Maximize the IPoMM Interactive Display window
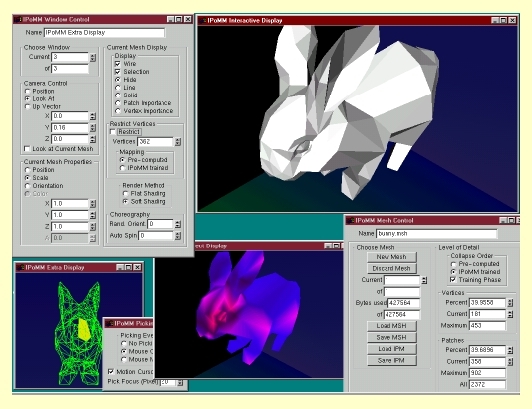This screenshot has height=409, width=532. [504, 20]
